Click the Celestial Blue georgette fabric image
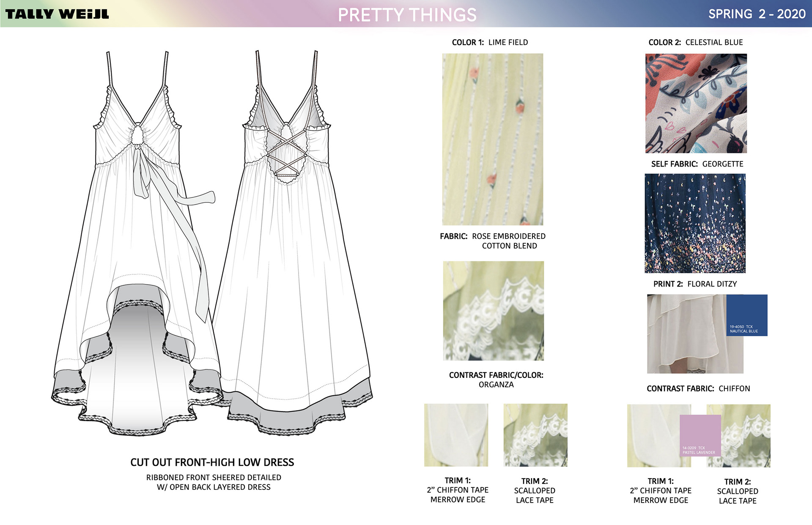Screen dimensions: 812x525 [x=696, y=103]
